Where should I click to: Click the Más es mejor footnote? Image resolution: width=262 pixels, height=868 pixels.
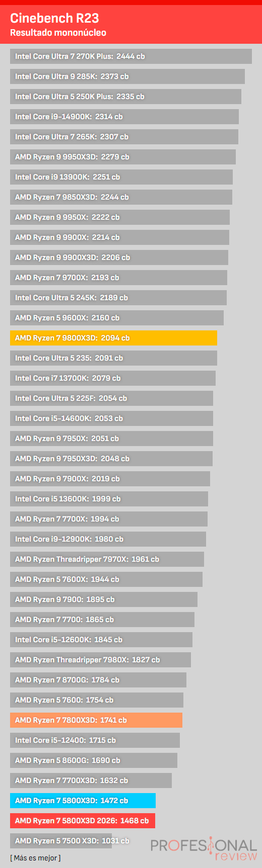coord(35,858)
